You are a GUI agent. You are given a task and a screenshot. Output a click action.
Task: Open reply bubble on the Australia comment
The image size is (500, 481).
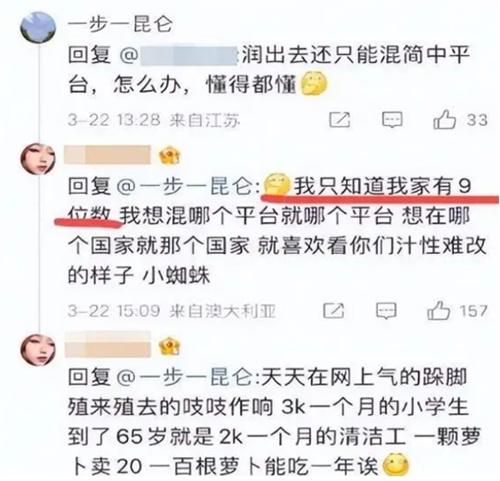click(386, 311)
